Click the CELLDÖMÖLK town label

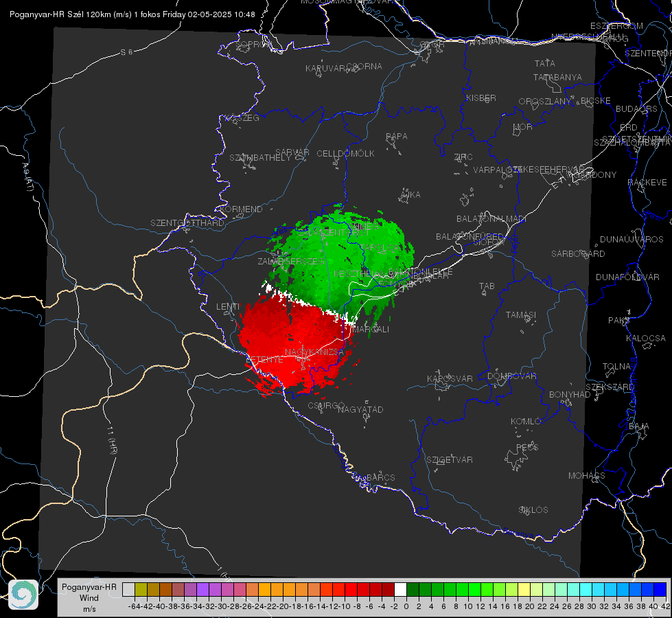point(346,154)
